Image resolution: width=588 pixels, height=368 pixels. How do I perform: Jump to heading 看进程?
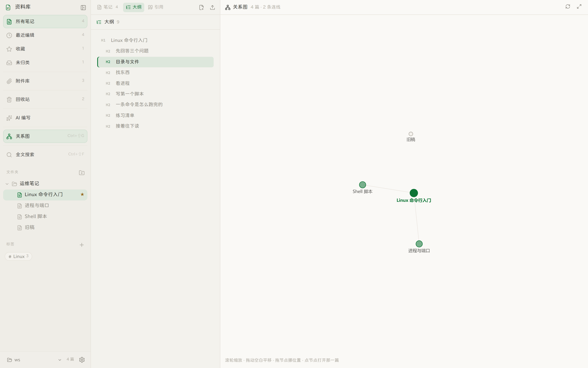click(x=155, y=83)
